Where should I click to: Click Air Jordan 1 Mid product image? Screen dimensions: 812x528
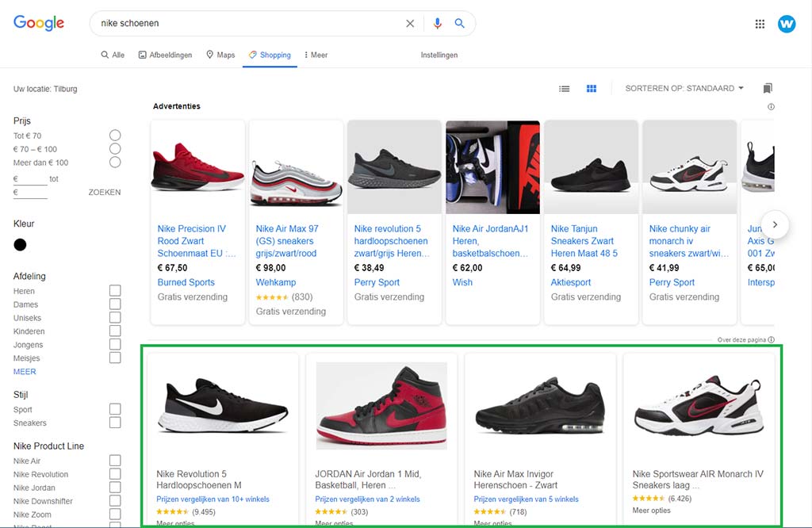point(381,406)
